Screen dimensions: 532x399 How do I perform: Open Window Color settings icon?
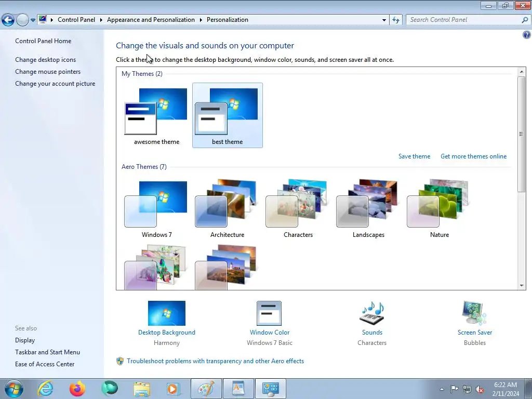[x=269, y=313]
